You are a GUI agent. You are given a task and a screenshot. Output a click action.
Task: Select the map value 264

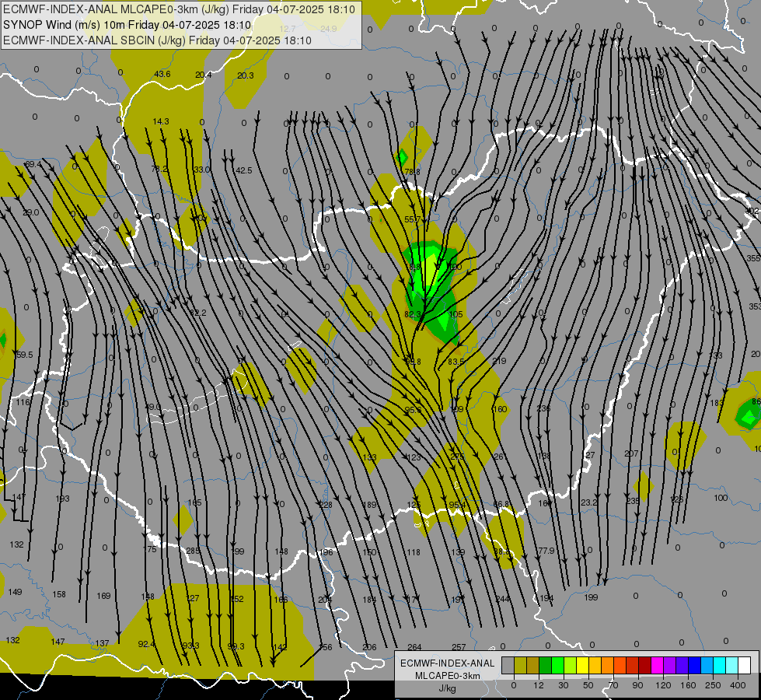coord(414,648)
